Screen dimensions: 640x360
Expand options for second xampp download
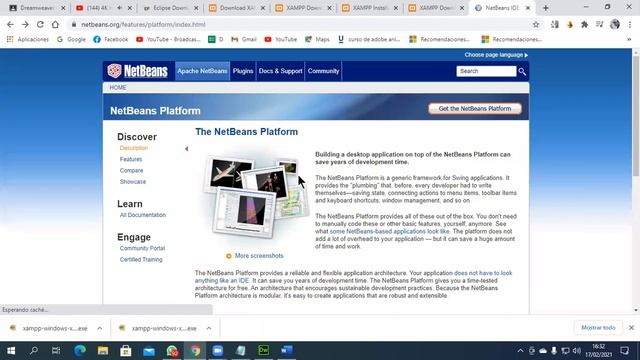coord(209,328)
